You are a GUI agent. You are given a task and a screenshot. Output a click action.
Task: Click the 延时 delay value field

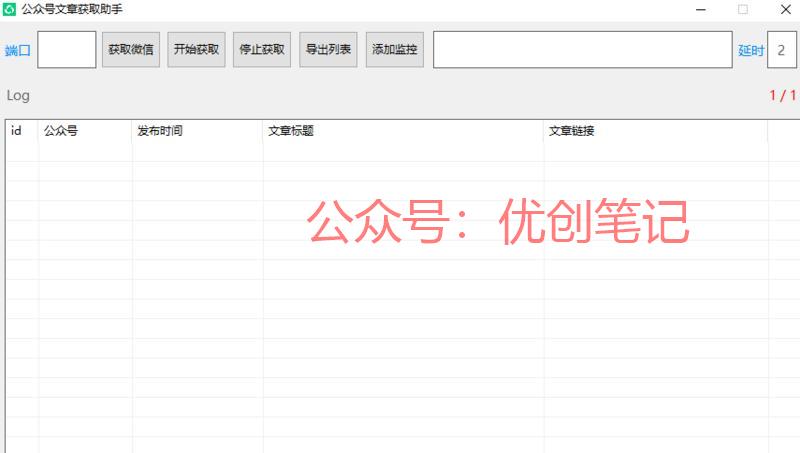[x=782, y=49]
